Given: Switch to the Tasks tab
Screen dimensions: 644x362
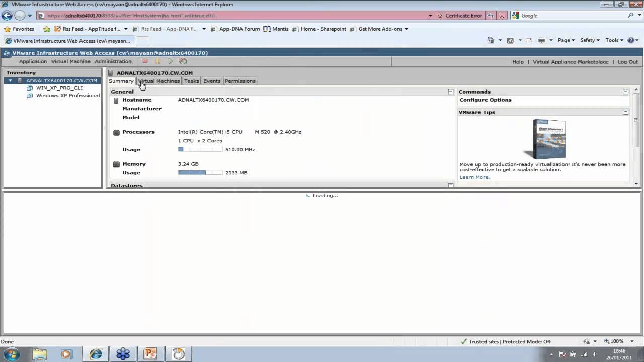Looking at the screenshot, I should [191, 81].
